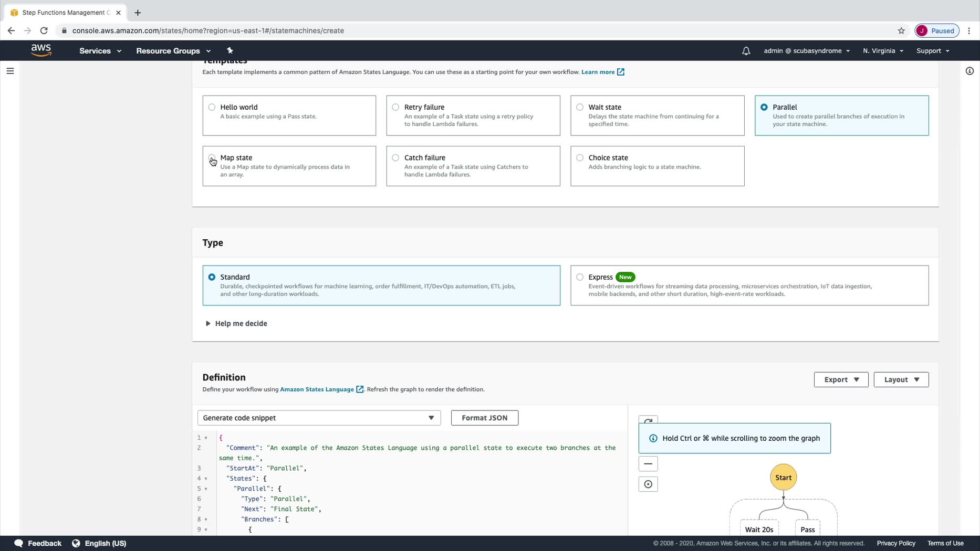Select the Wait 20s node in graph
Image resolution: width=980 pixels, height=551 pixels.
759,529
